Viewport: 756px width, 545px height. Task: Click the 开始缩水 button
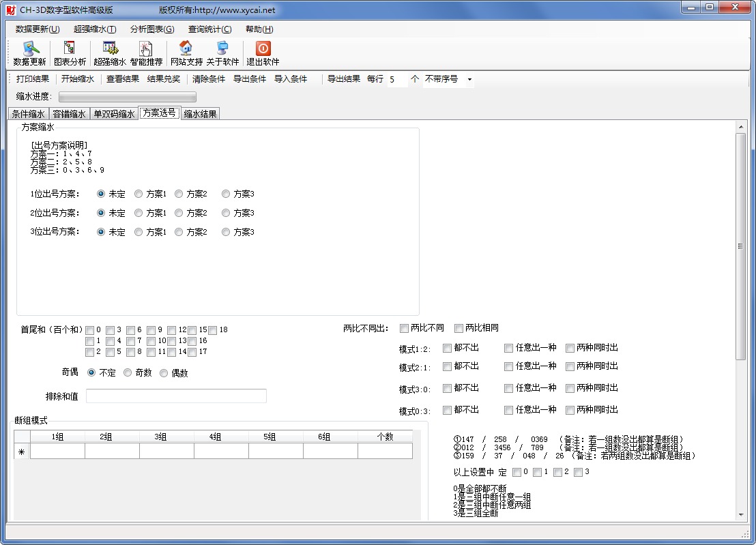pyautogui.click(x=77, y=79)
